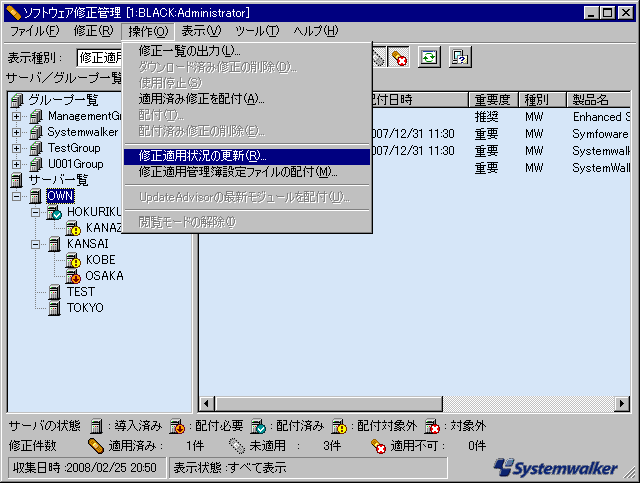
Task: Close the 操作(O) menu in menu bar
Action: (148, 31)
